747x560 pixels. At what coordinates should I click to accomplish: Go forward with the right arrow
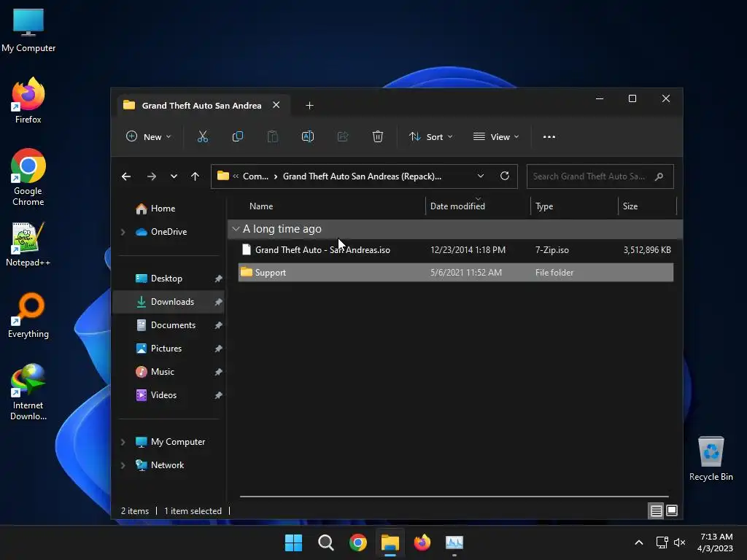click(152, 176)
